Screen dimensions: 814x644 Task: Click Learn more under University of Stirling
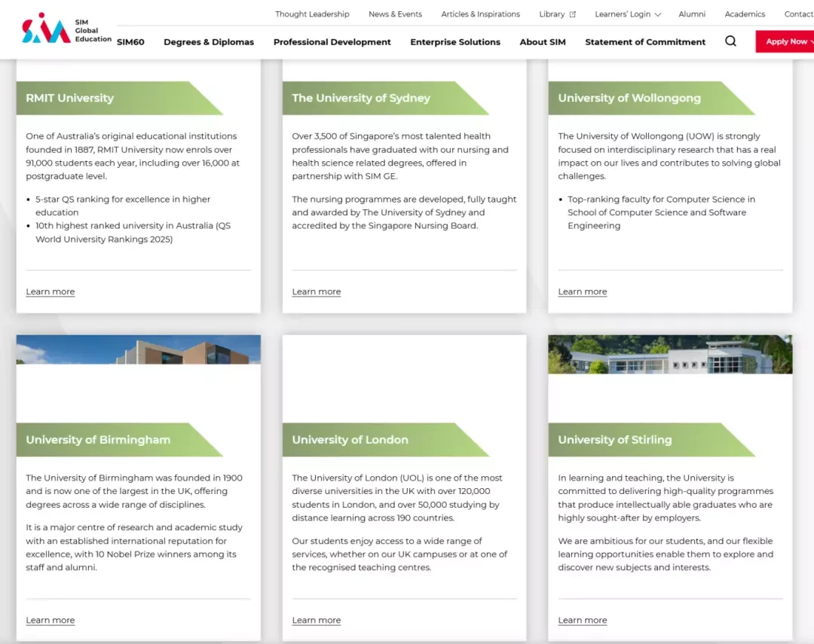pyautogui.click(x=583, y=620)
